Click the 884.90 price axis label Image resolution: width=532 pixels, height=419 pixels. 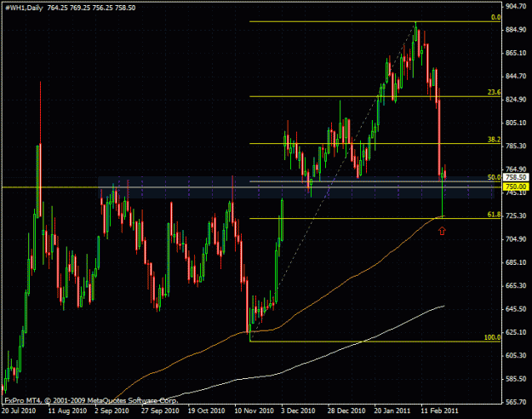pos(516,30)
